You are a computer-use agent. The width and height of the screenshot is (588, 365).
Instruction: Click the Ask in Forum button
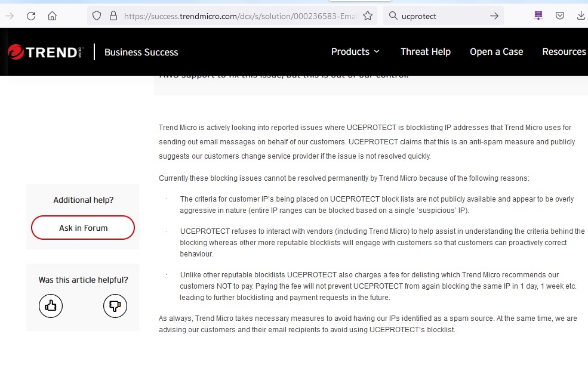pyautogui.click(x=83, y=227)
